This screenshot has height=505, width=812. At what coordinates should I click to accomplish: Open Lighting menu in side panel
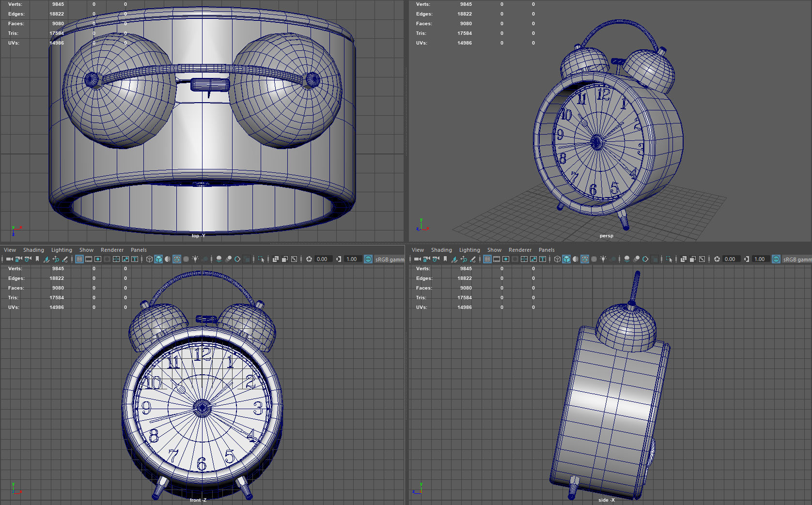469,250
